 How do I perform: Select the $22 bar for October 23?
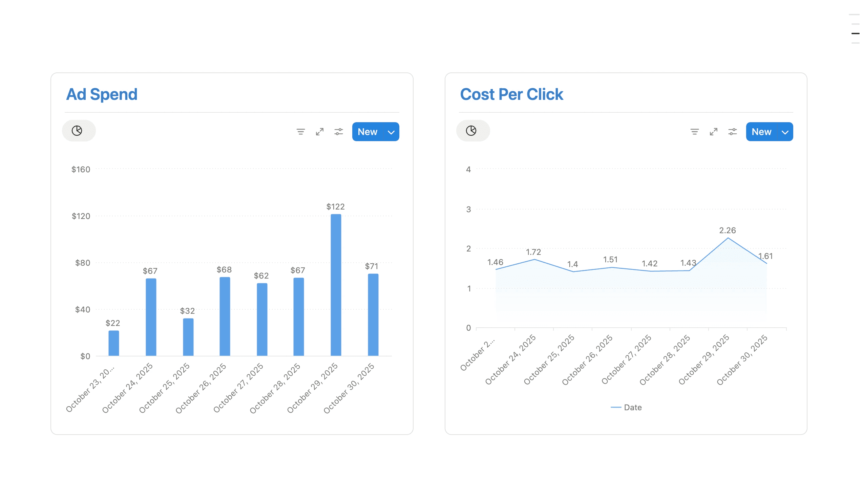point(114,343)
